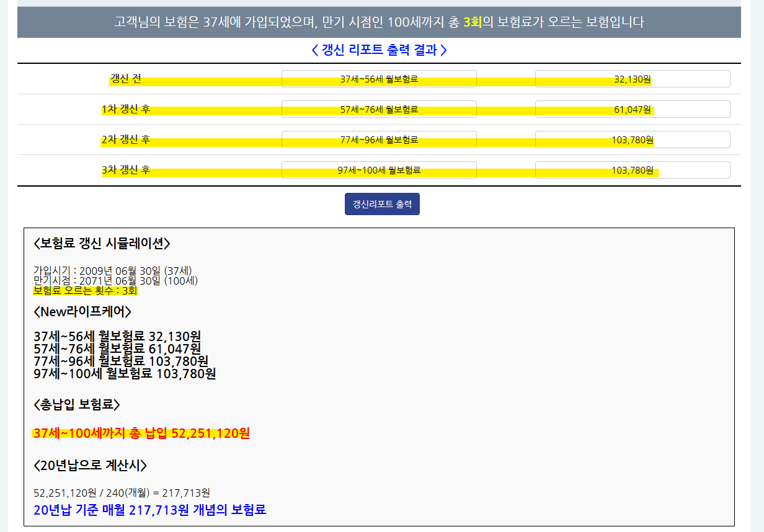Viewport: 764px width, 532px height.
Task: Click the 보험료 갱신 시뮬레이션 heading
Action: (102, 243)
